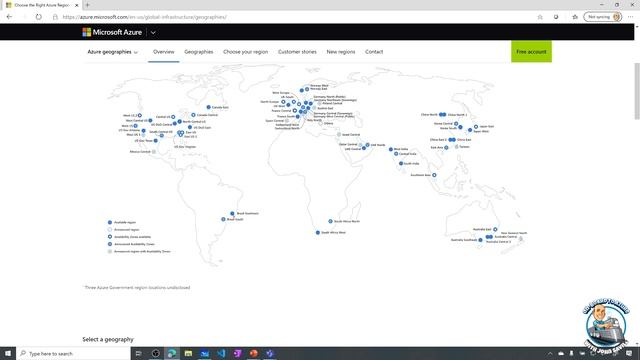Click the Type here to search box
The image size is (640, 360).
[x=73, y=353]
